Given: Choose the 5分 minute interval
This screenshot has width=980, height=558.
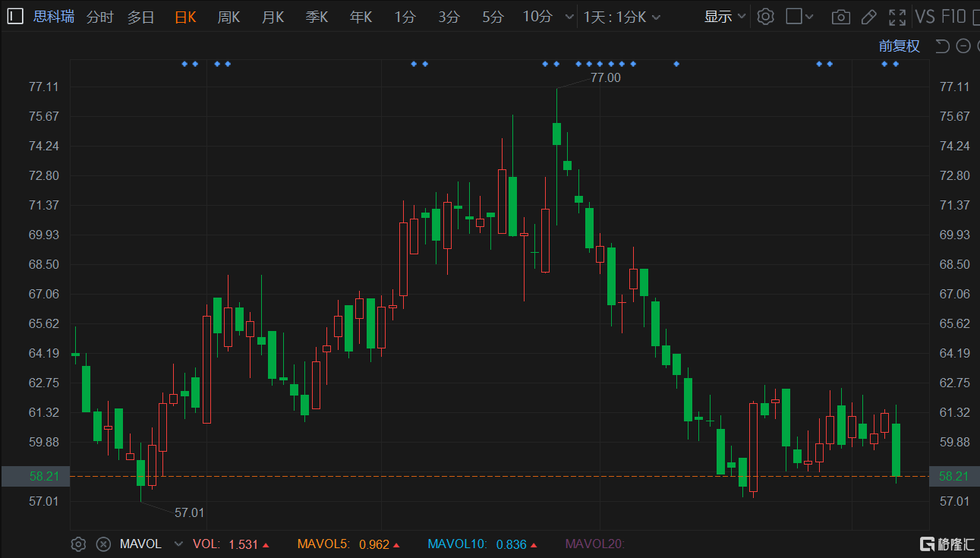Looking at the screenshot, I should 493,17.
